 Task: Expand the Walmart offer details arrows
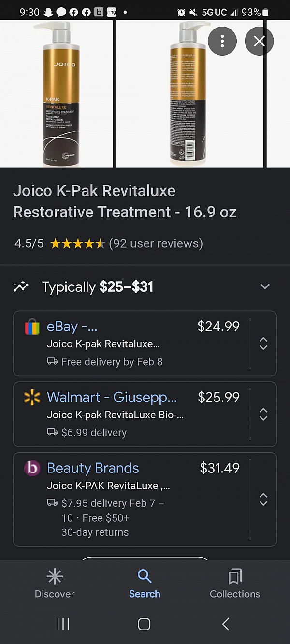pos(263,414)
